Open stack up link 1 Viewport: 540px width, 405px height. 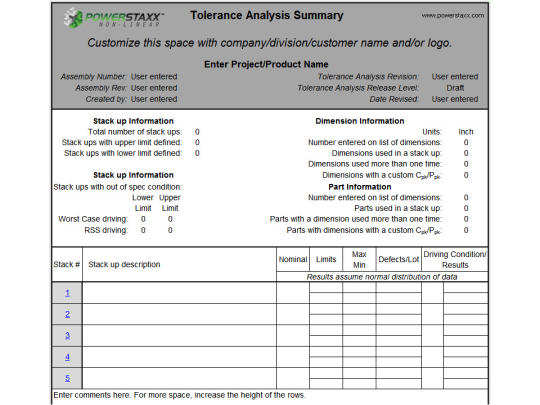pos(67,293)
